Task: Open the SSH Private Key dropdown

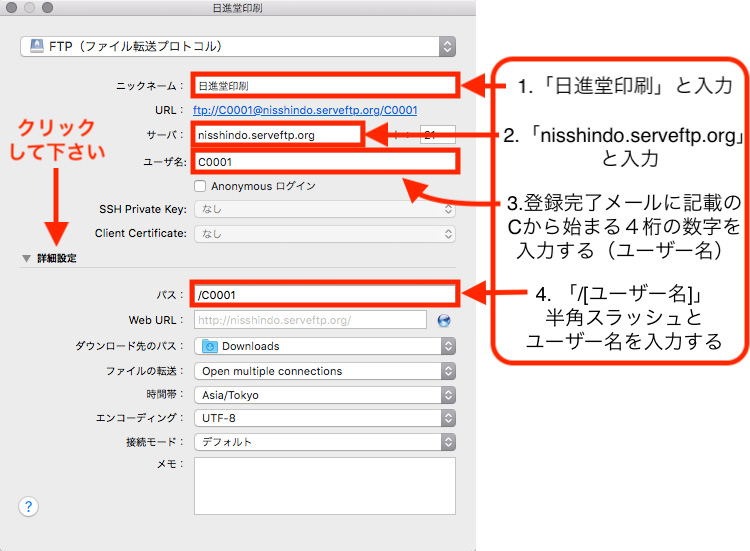Action: pyautogui.click(x=325, y=209)
